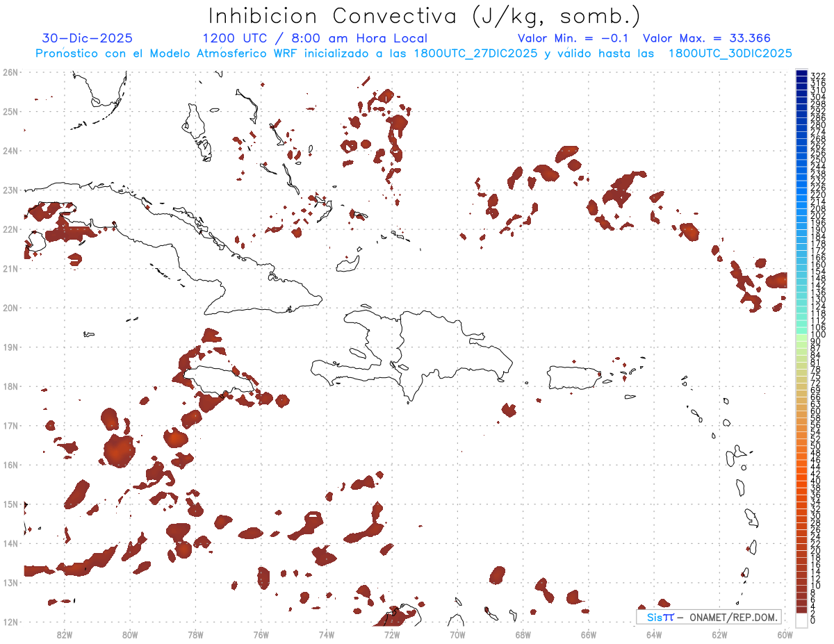Screen dimensions: 834x644
Task: Click the date label '30-Dic-2025'
Action: tap(87, 38)
